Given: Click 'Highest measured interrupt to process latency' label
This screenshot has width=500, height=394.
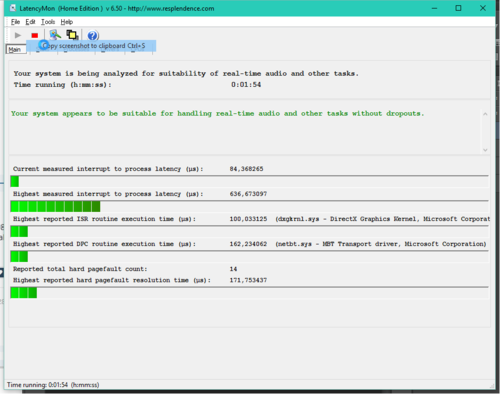Looking at the screenshot, I should pos(108,194).
